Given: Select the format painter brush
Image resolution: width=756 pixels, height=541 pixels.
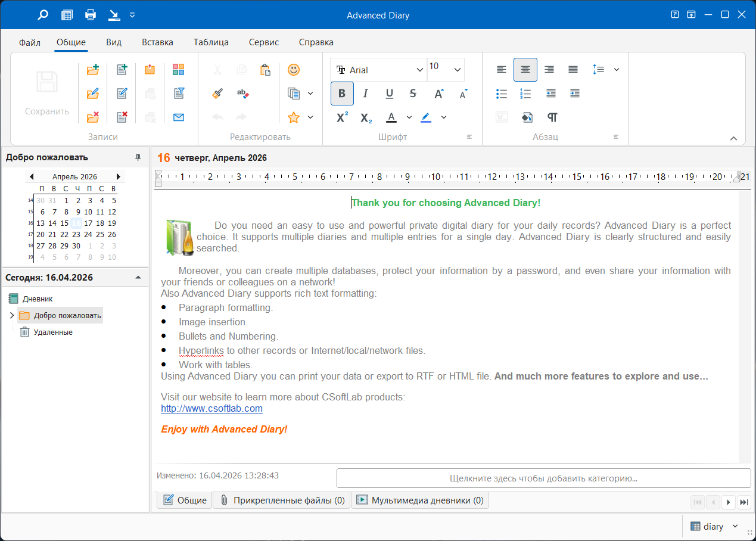Looking at the screenshot, I should tap(217, 94).
